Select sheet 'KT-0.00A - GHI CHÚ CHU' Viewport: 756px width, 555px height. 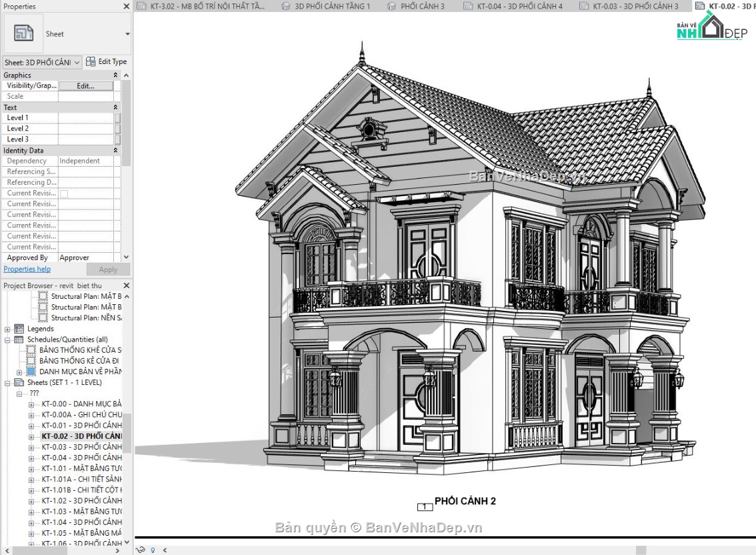point(81,414)
